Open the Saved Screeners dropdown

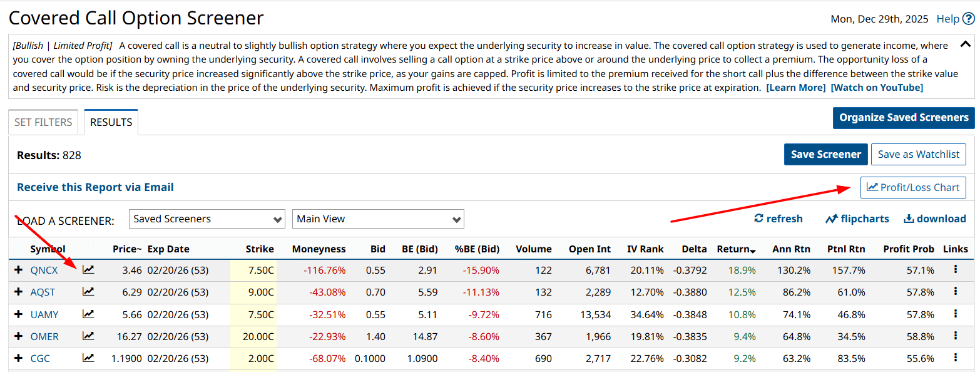[x=207, y=219]
